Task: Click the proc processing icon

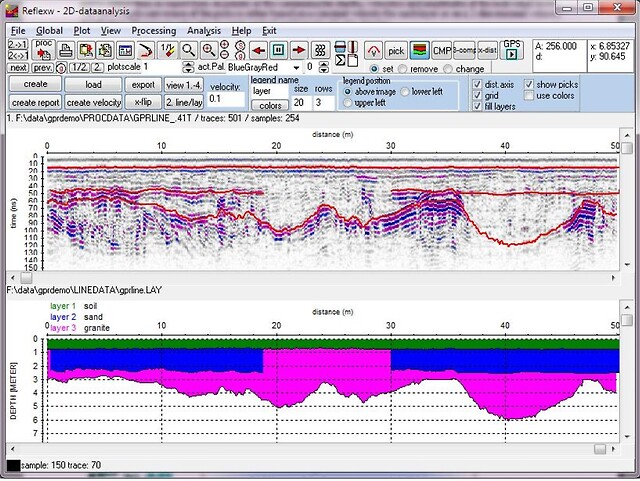Action: pyautogui.click(x=43, y=50)
